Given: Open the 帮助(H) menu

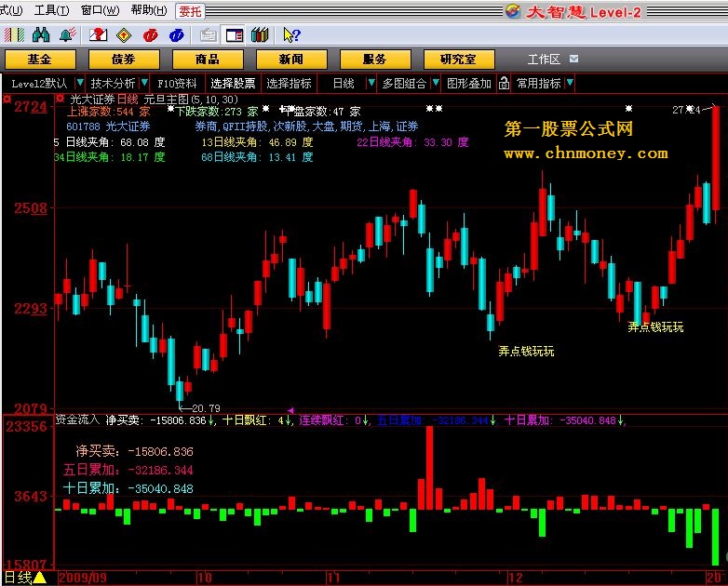Looking at the screenshot, I should [x=149, y=10].
